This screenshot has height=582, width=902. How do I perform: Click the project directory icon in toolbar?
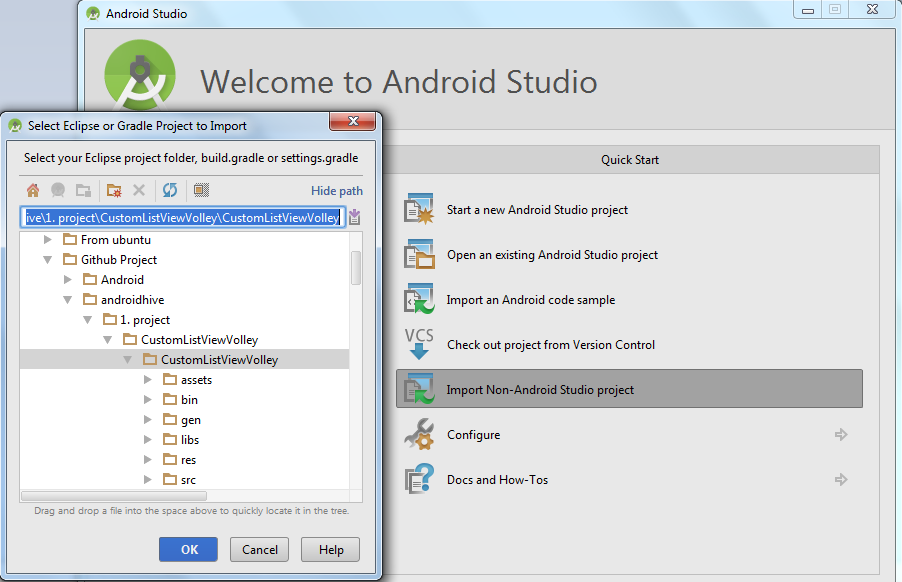[x=58, y=190]
